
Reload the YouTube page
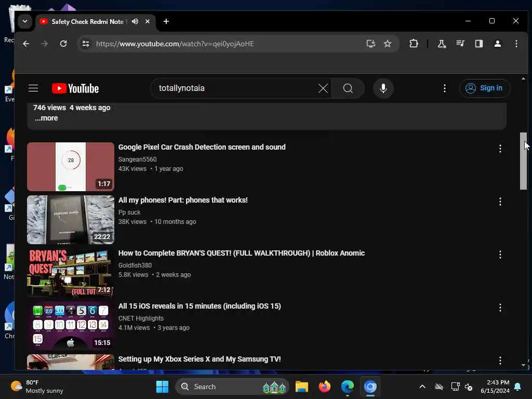point(63,44)
